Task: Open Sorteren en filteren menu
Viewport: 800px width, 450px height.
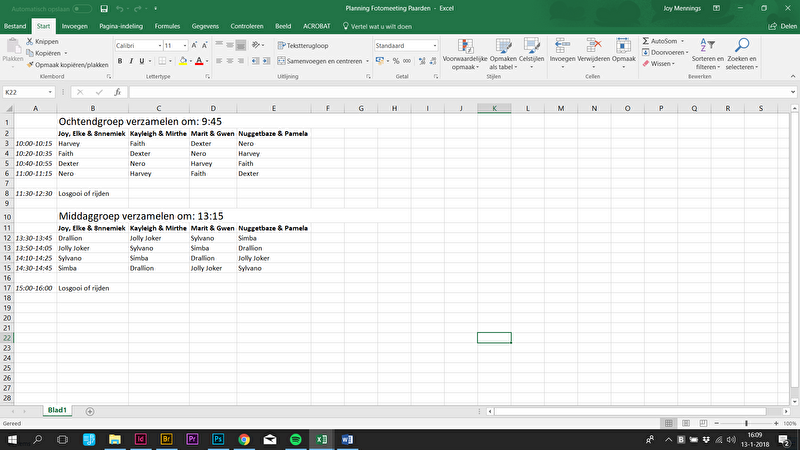Action: [708, 54]
